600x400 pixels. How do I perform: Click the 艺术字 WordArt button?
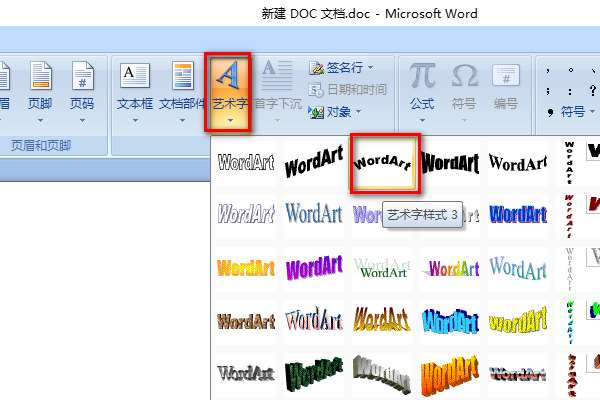point(228,92)
